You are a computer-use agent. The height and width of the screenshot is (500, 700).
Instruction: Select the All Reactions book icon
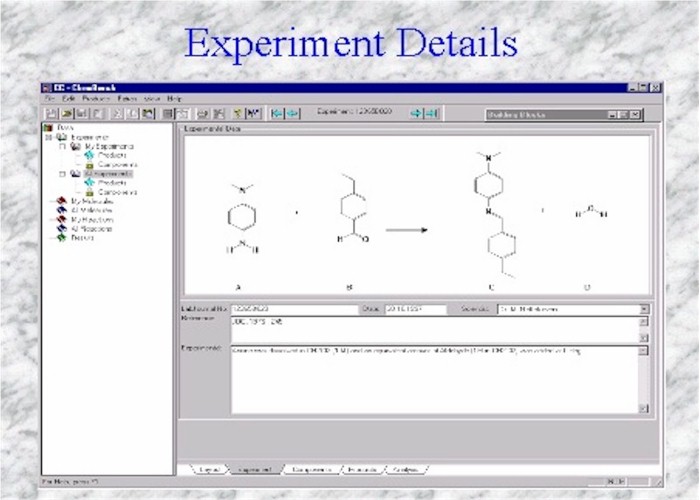pos(63,229)
